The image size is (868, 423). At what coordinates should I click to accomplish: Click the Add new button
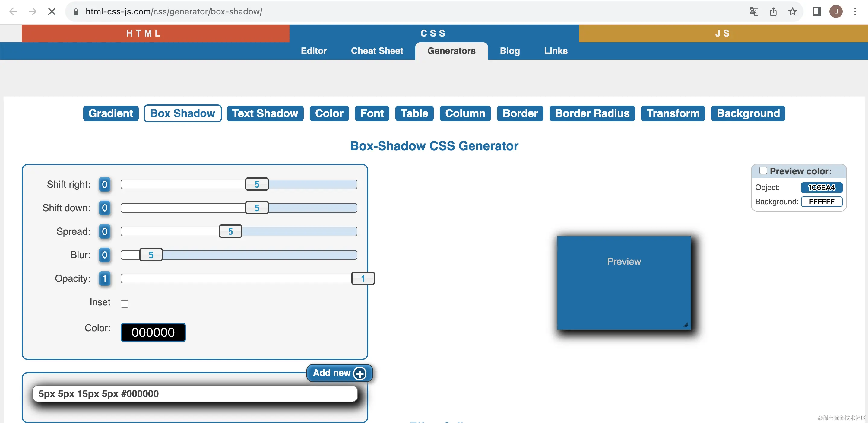click(339, 373)
